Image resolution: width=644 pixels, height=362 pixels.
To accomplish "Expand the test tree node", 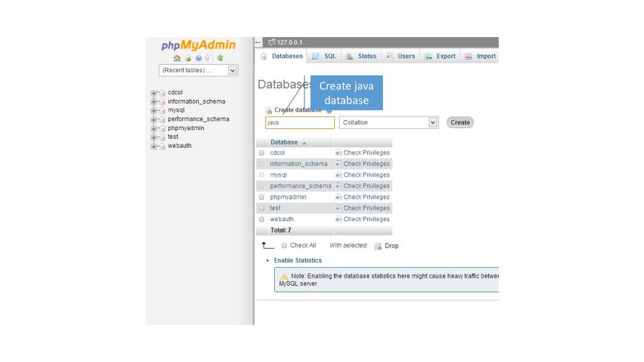I will click(153, 137).
